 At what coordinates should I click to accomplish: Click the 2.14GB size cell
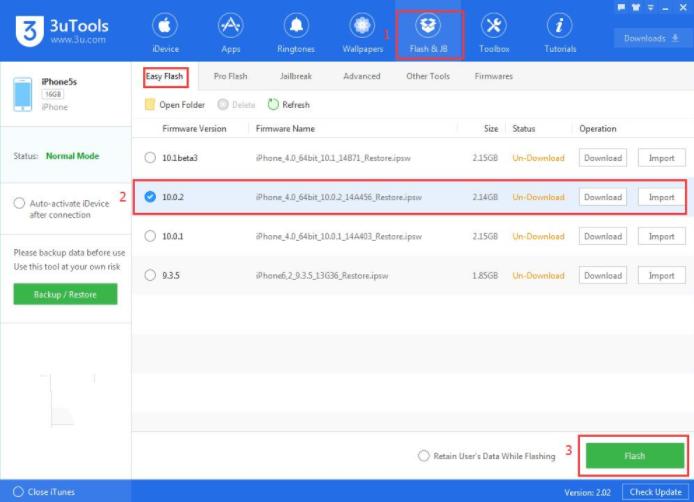tap(485, 197)
